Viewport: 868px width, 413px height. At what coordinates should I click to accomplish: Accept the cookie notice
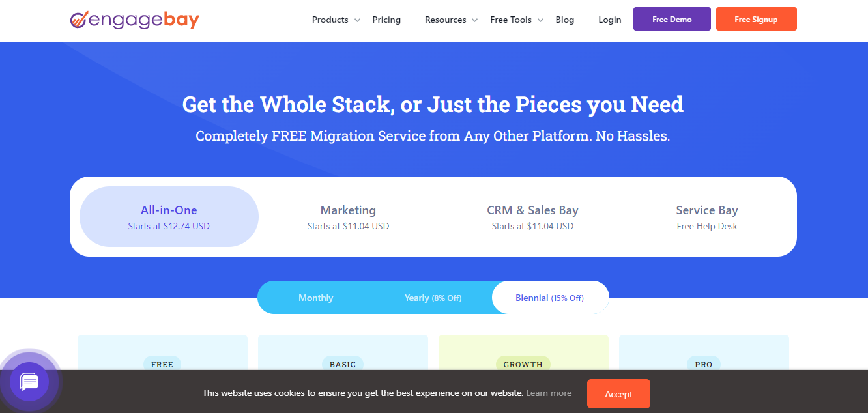(618, 393)
